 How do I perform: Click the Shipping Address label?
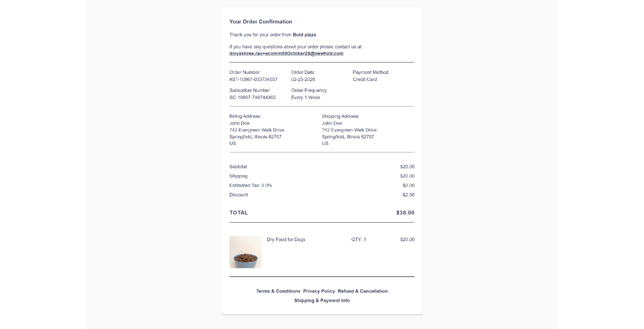pyautogui.click(x=340, y=116)
